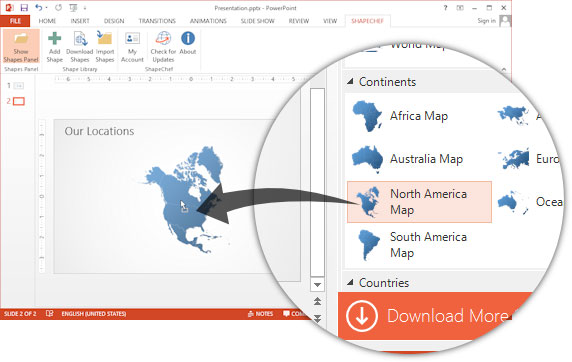Viewport: 572px width, 362px height.
Task: Select the North America Map shape
Action: 419,202
